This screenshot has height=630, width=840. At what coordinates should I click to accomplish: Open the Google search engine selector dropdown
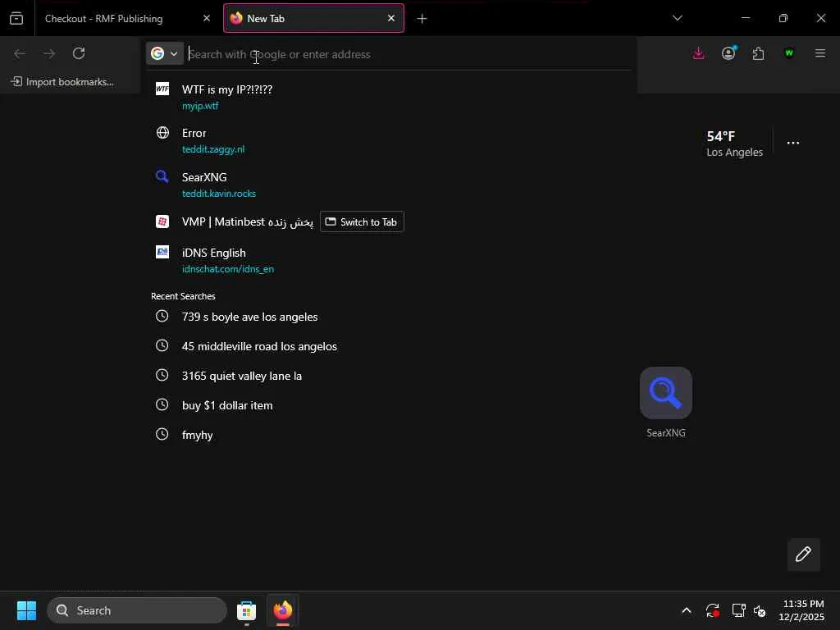click(x=164, y=53)
